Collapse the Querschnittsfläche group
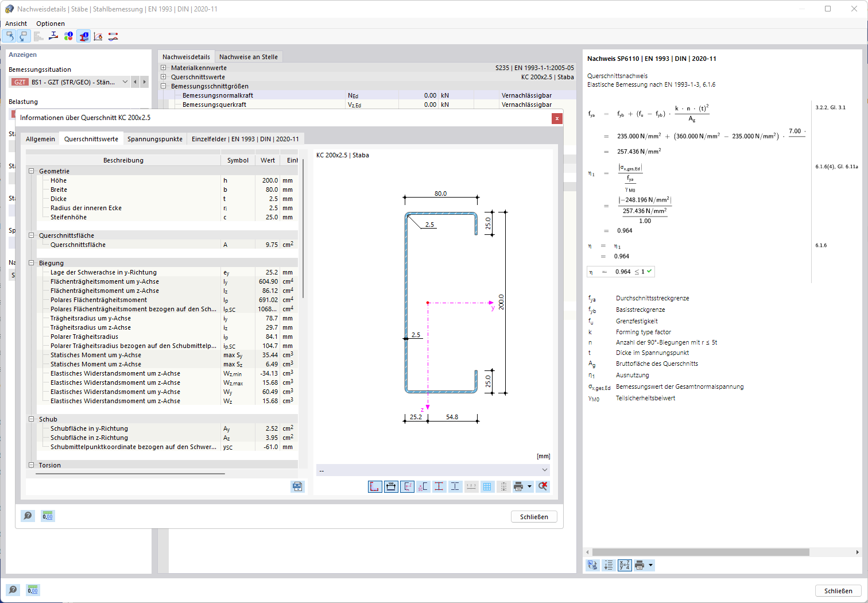The height and width of the screenshot is (603, 868). [32, 235]
